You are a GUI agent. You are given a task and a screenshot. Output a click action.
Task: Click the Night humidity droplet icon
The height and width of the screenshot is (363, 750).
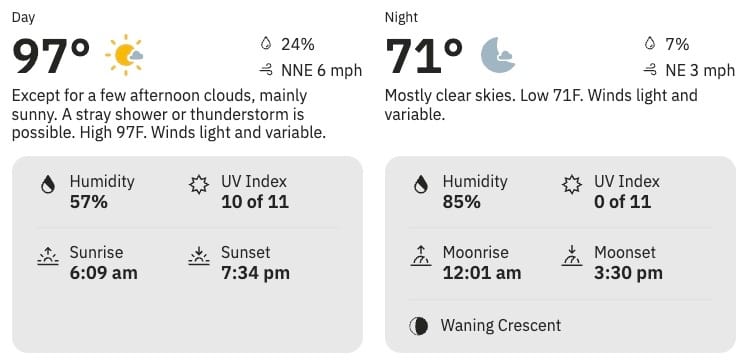click(420, 185)
